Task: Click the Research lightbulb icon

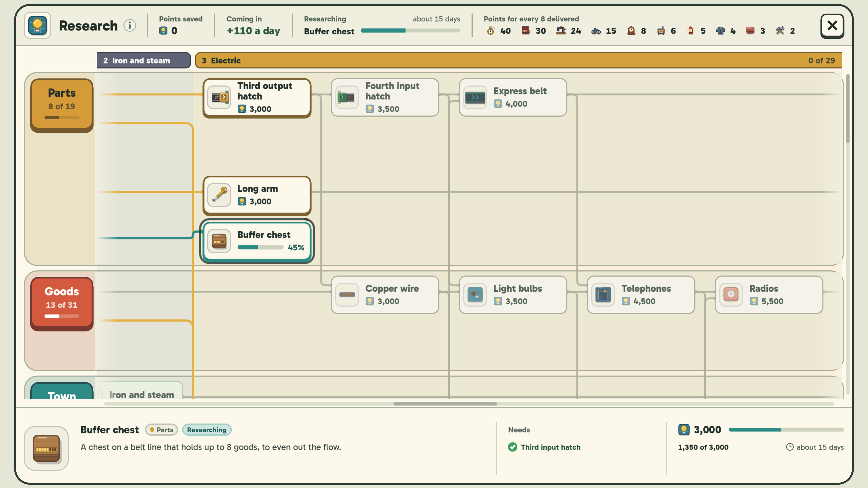Action: click(37, 26)
